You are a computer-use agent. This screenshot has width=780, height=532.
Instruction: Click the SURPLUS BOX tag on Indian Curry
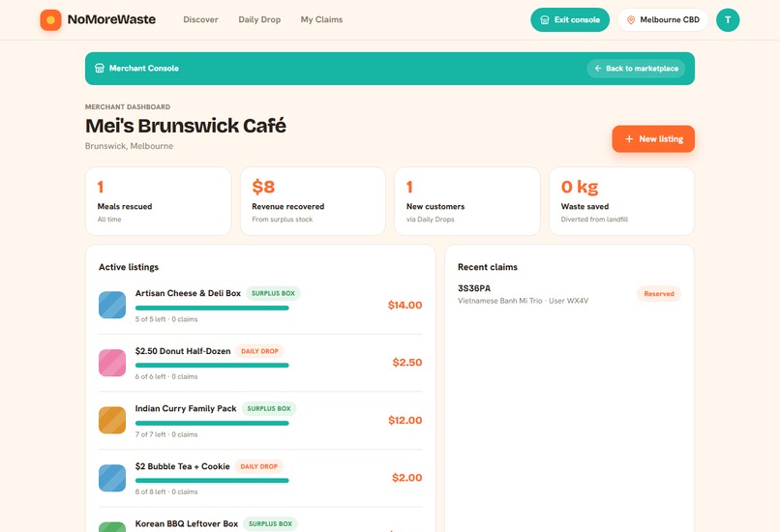(269, 409)
